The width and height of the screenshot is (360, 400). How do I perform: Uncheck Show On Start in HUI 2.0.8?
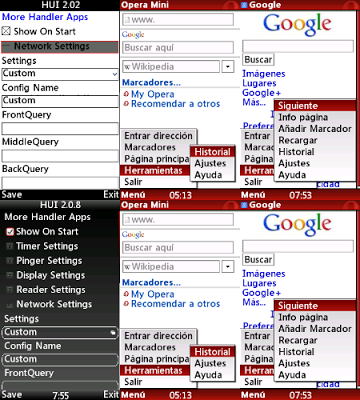pyautogui.click(x=10, y=232)
